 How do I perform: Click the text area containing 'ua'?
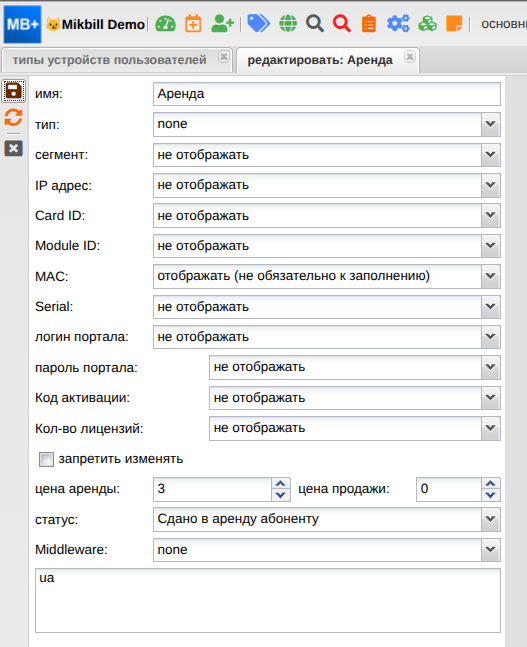coord(268,600)
